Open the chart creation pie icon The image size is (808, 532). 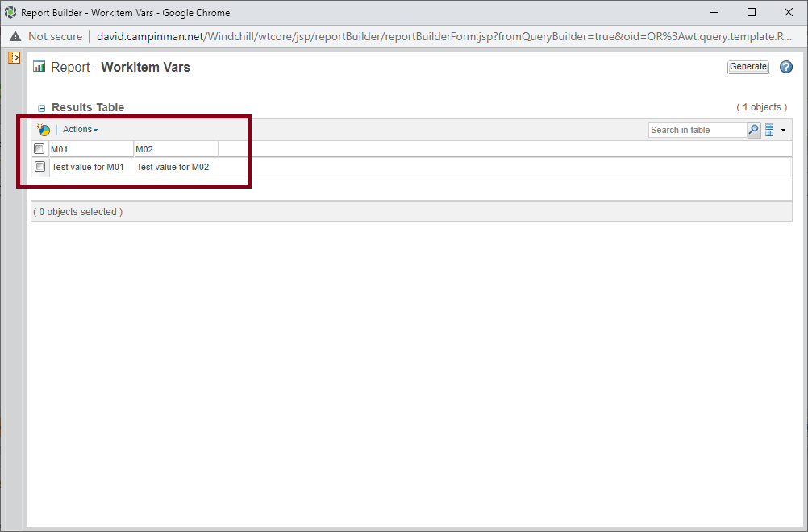tap(44, 129)
